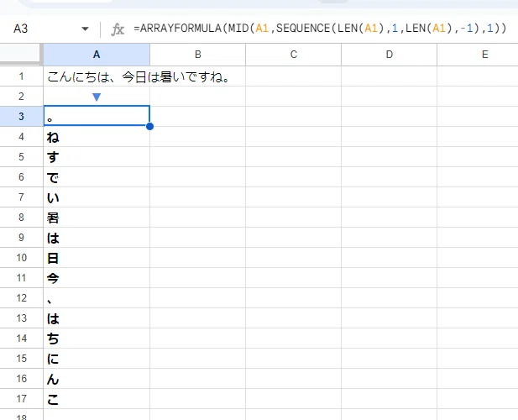Select row 14 header
This screenshot has height=420, width=518.
(22, 338)
